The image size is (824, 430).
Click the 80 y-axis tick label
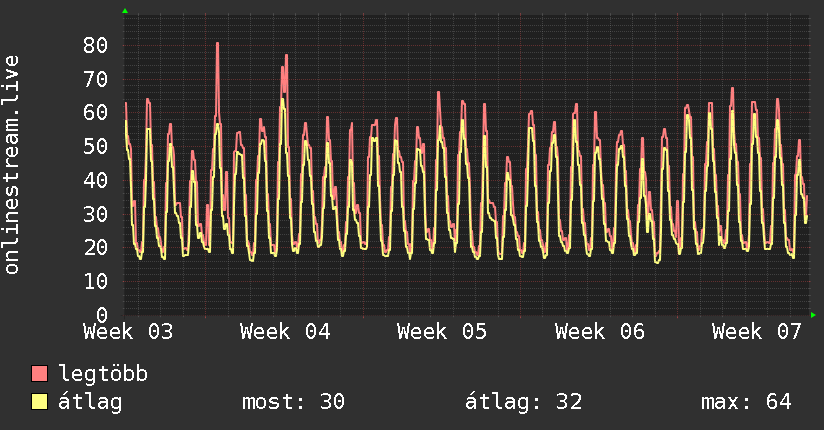click(x=96, y=45)
